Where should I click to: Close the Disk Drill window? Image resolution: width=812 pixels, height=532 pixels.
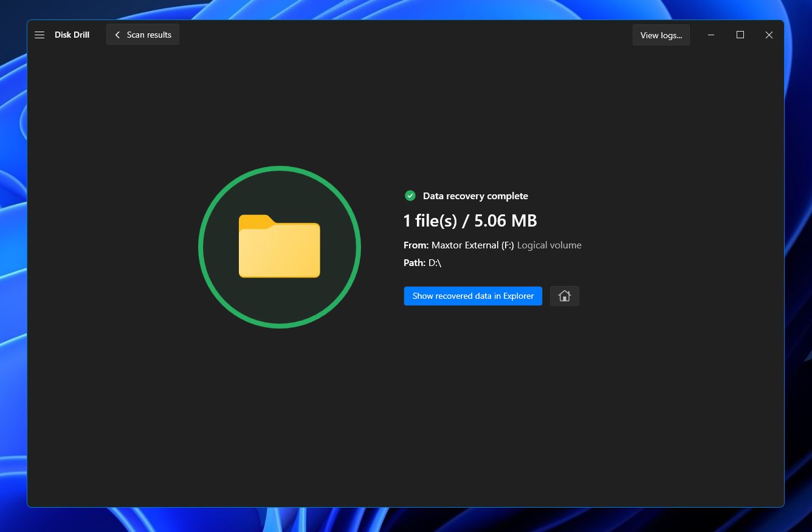[x=769, y=35]
